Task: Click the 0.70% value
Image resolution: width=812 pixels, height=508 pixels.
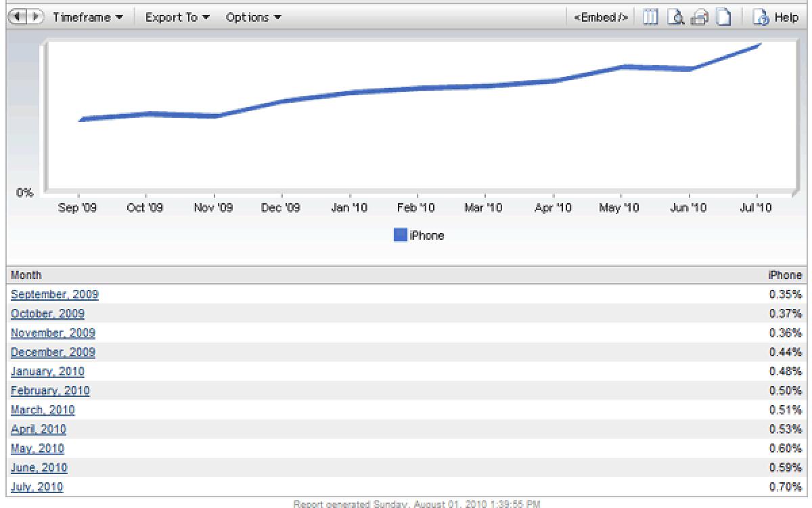Action: tap(786, 487)
